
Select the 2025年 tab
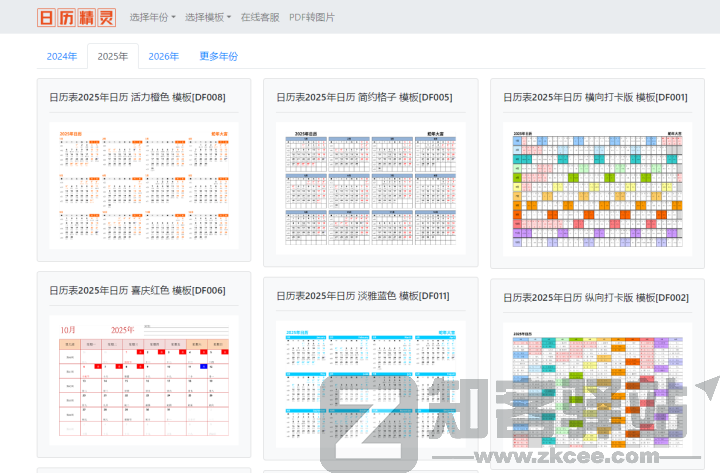(112, 56)
